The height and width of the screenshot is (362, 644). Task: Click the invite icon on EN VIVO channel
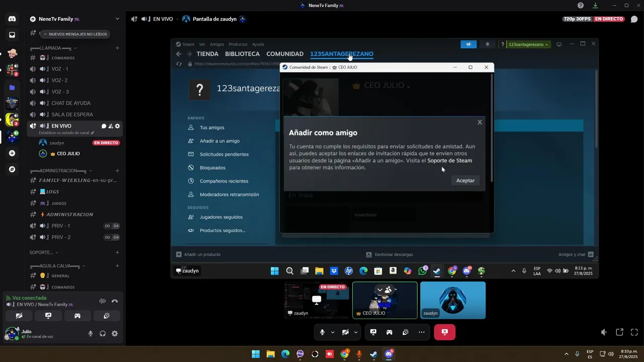click(111, 126)
